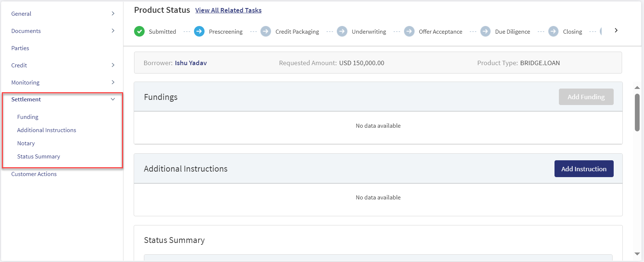Image resolution: width=644 pixels, height=262 pixels.
Task: Click the Add Instruction button
Action: point(584,169)
